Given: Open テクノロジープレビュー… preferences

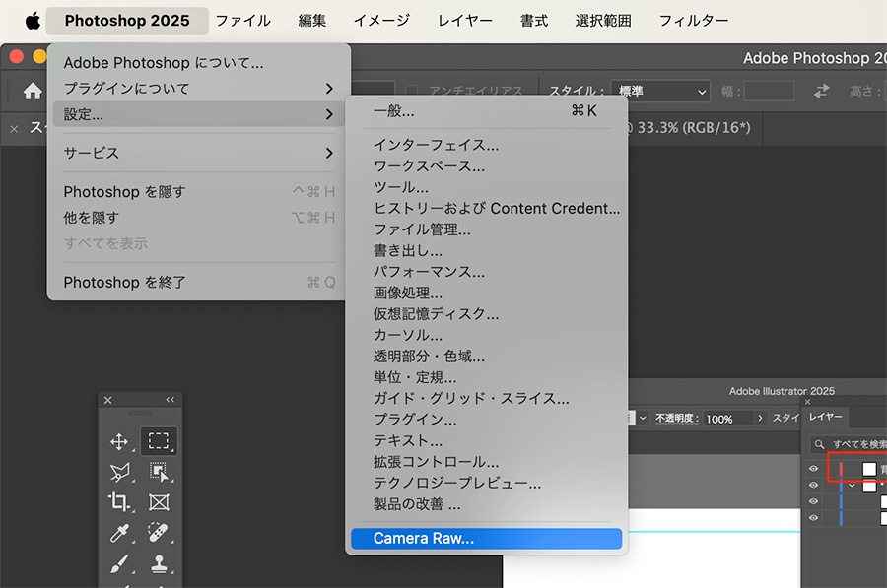Looking at the screenshot, I should pos(487,483).
